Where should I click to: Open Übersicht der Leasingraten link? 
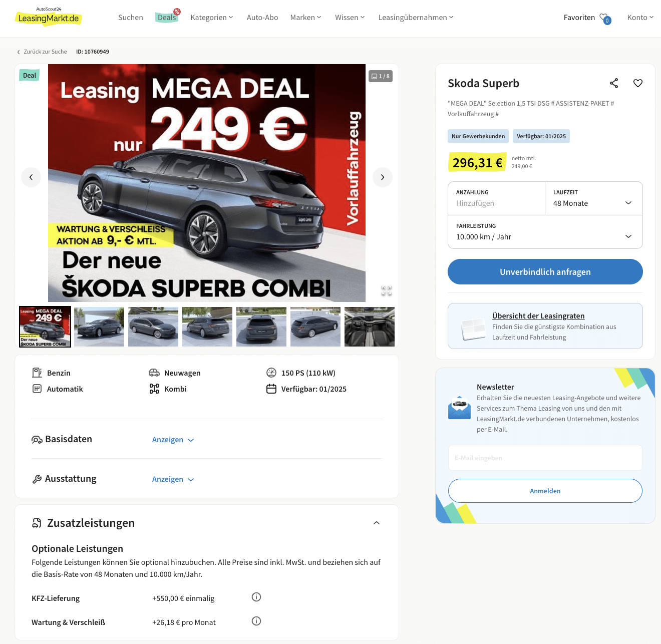pyautogui.click(x=538, y=316)
